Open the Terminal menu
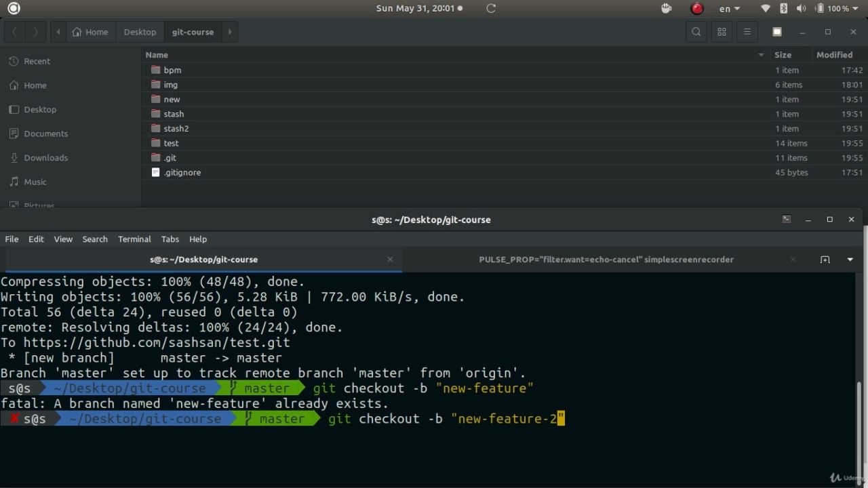Screen dimensions: 868x488 point(134,239)
